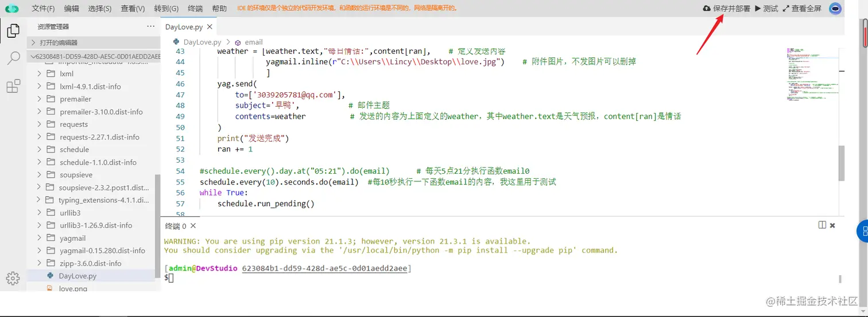
Task: Open the Explorer files icon in activity bar
Action: [13, 31]
